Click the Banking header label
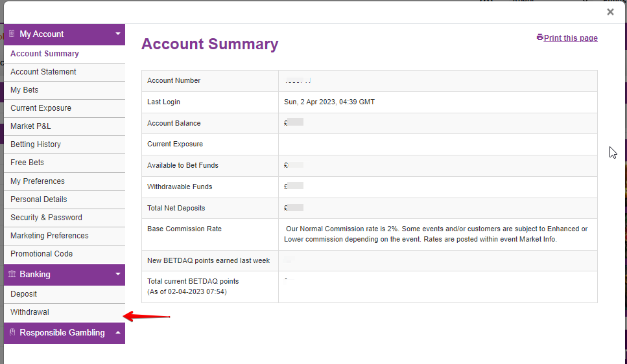The width and height of the screenshot is (627, 364). click(35, 274)
